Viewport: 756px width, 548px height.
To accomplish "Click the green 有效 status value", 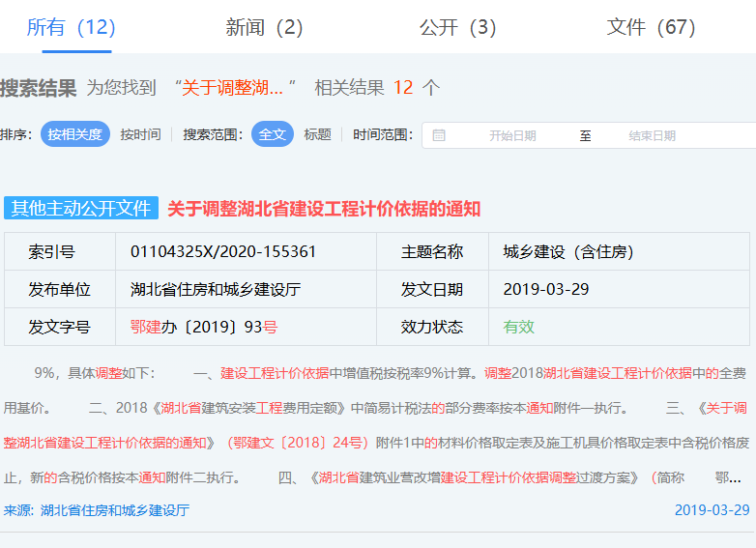I will click(518, 327).
